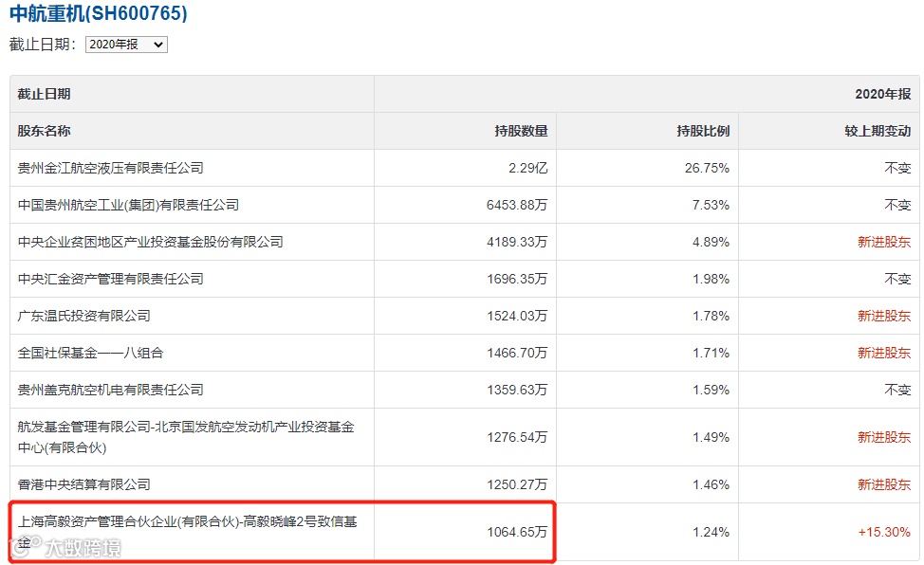Click the 1.46% holding ratio

711,484
